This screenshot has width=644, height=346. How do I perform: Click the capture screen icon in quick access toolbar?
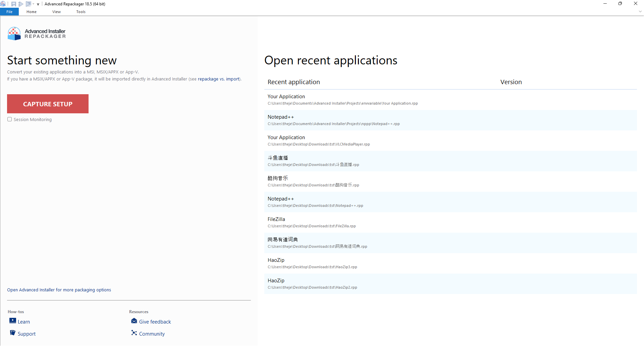coord(29,4)
